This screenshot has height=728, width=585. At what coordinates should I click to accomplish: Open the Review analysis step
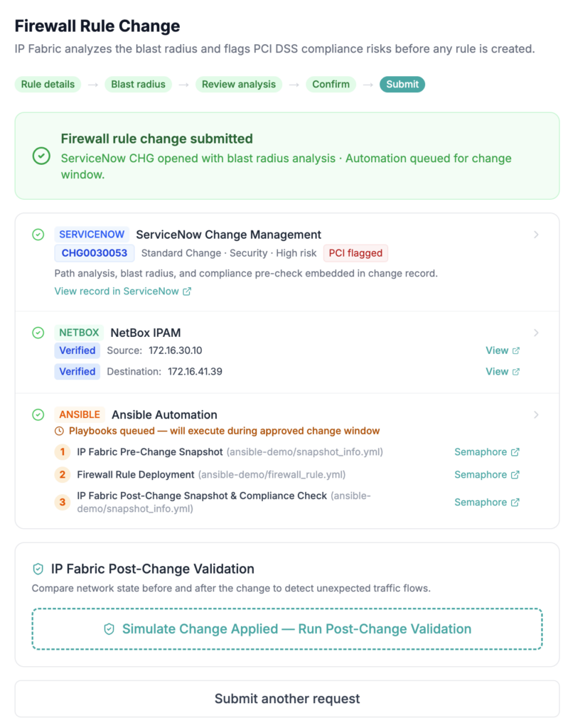point(239,84)
